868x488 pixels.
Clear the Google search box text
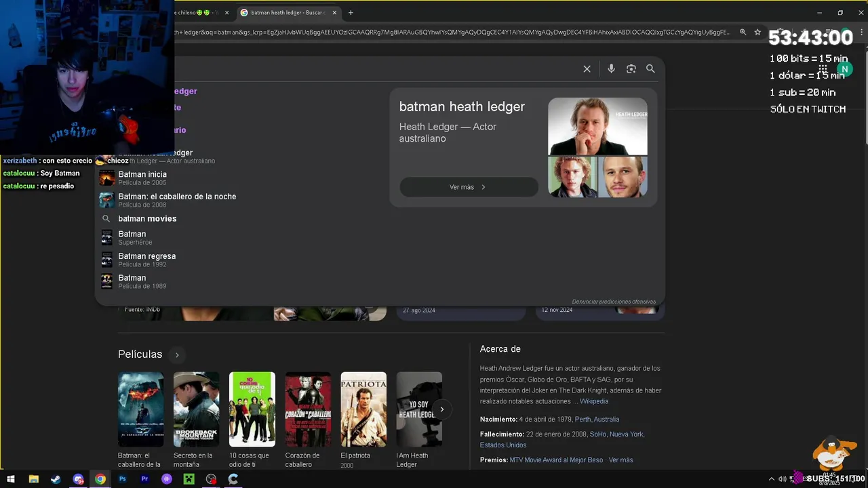tap(587, 68)
